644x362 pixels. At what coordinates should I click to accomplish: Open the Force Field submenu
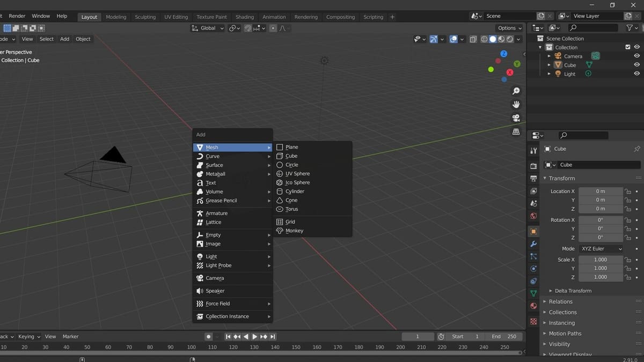[x=233, y=304]
